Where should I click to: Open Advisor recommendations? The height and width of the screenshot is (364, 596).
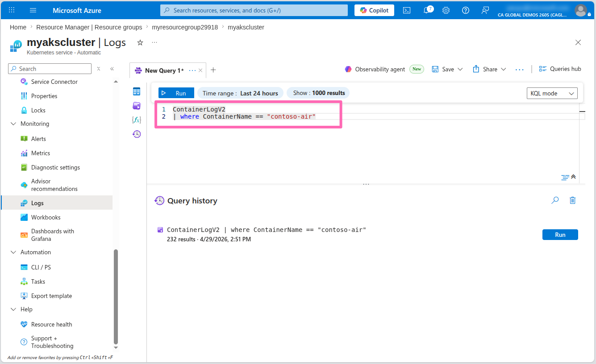coord(54,185)
